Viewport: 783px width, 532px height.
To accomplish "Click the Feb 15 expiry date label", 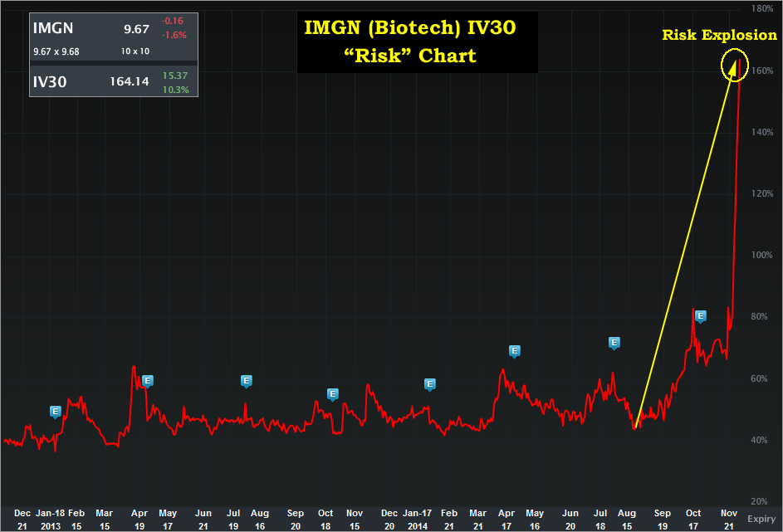I will [x=76, y=520].
